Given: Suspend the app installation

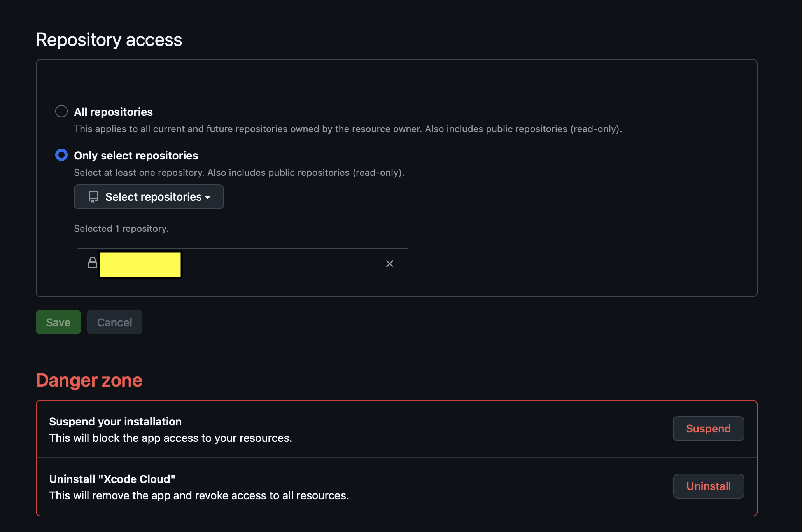Looking at the screenshot, I should point(708,429).
